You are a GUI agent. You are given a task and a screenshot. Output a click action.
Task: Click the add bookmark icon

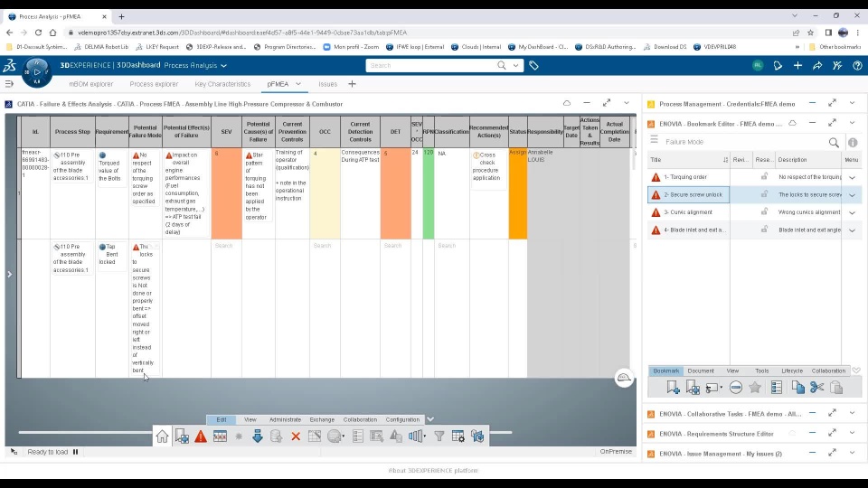(673, 388)
